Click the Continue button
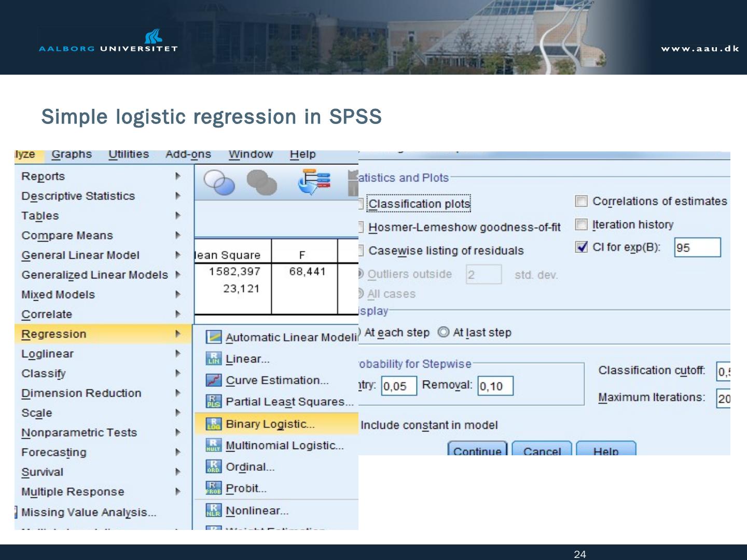This screenshot has width=747, height=560. (477, 449)
